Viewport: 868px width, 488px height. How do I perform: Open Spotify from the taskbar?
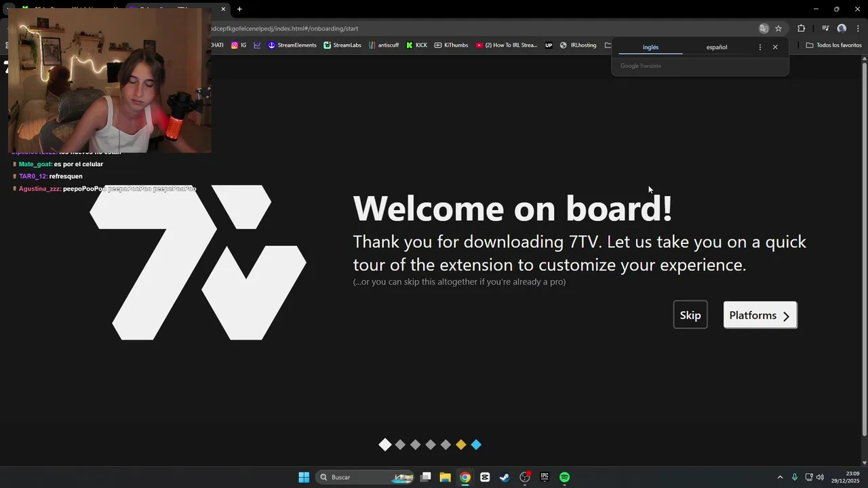(x=564, y=477)
